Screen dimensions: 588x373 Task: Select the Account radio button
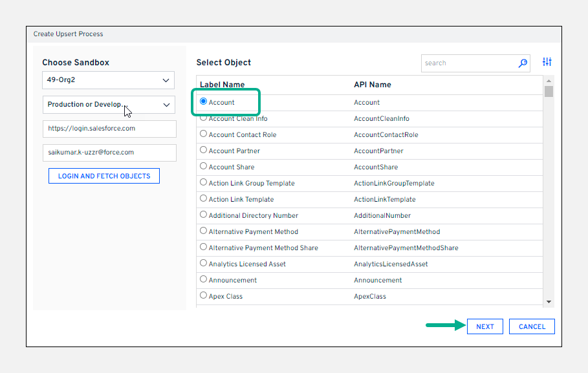[204, 101]
